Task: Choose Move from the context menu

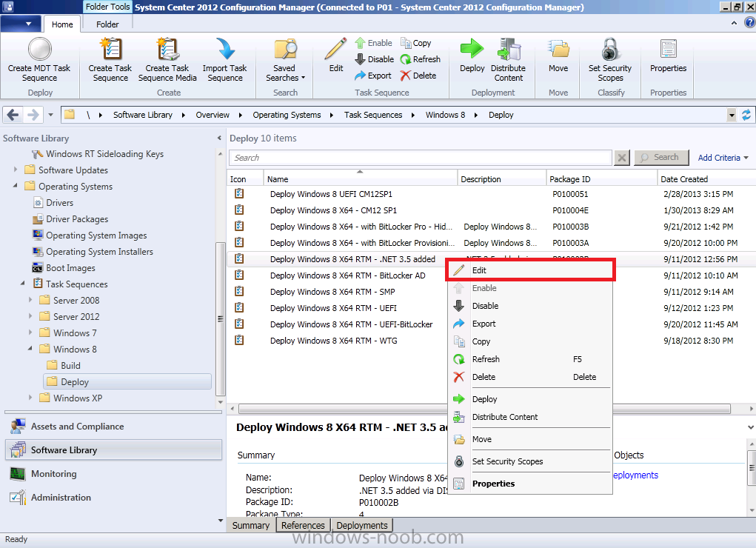Action: pyautogui.click(x=530, y=439)
